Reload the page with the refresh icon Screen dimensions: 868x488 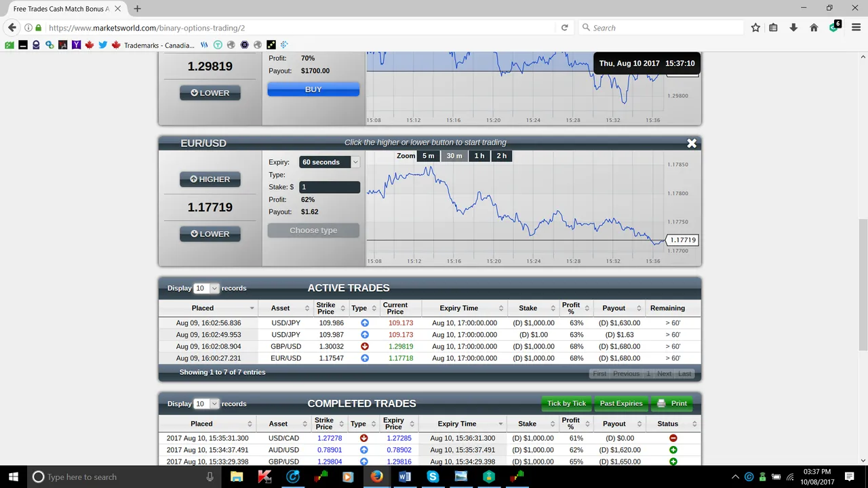click(x=564, y=28)
